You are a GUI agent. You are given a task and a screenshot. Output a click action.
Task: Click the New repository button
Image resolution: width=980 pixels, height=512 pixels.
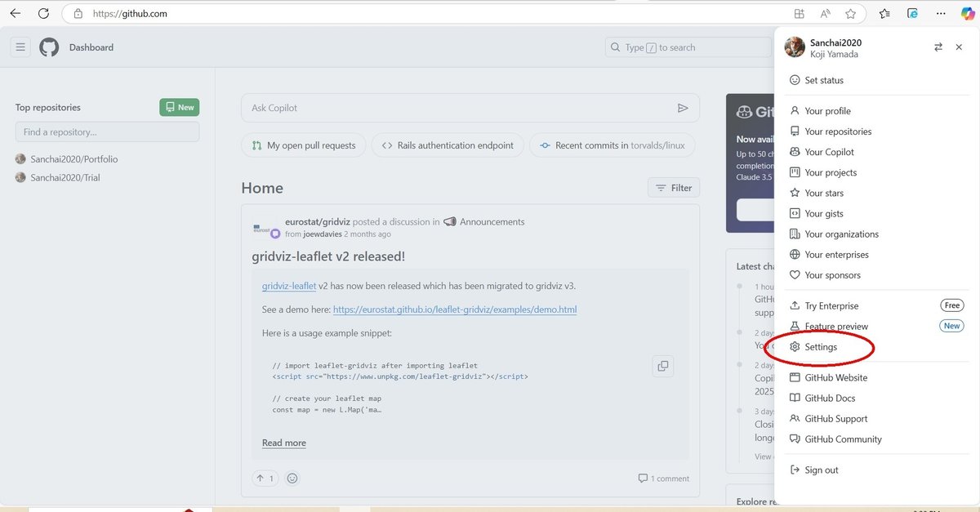click(180, 107)
